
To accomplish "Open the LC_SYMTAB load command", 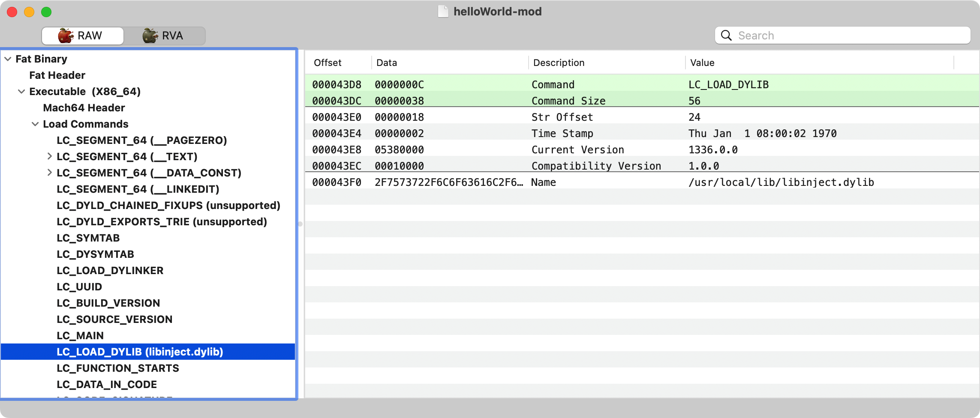I will [88, 238].
